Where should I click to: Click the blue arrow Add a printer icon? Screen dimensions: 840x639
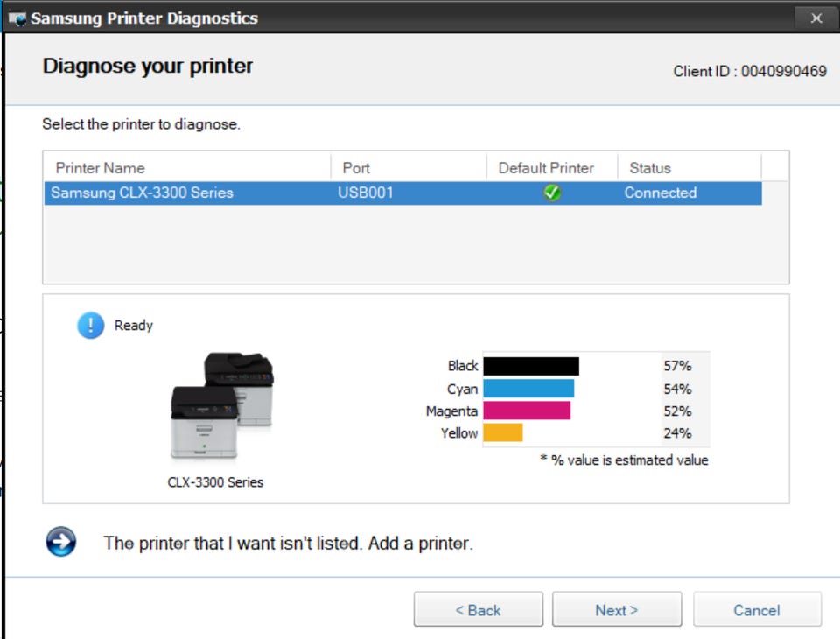[x=60, y=542]
